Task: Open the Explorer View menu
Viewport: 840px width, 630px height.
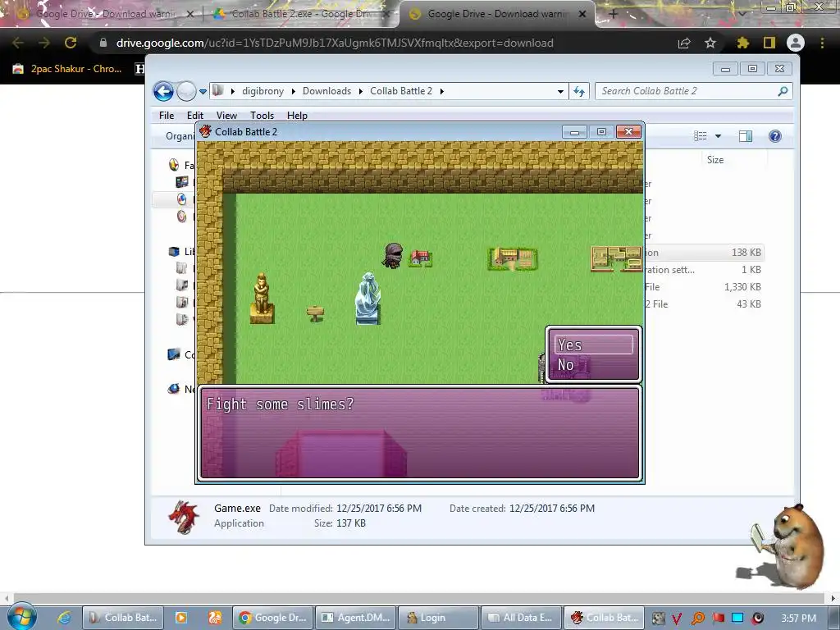Action: click(226, 115)
